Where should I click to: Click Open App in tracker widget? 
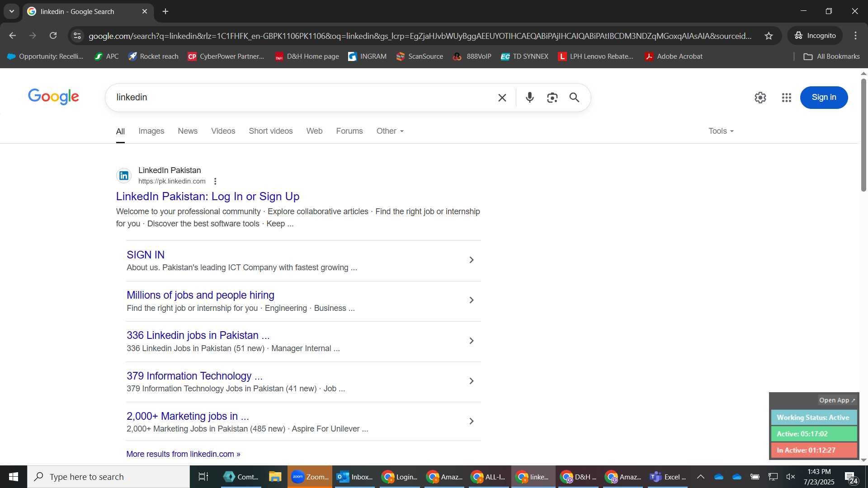pyautogui.click(x=837, y=400)
